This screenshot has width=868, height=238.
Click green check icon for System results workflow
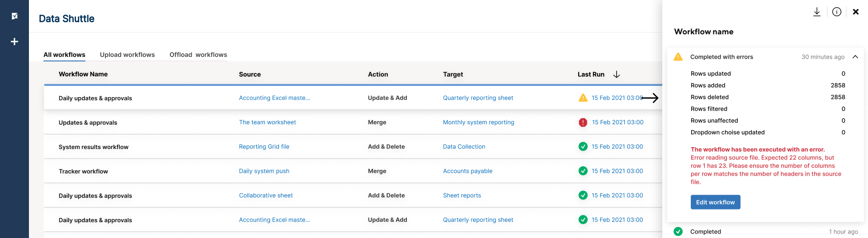pyautogui.click(x=583, y=146)
